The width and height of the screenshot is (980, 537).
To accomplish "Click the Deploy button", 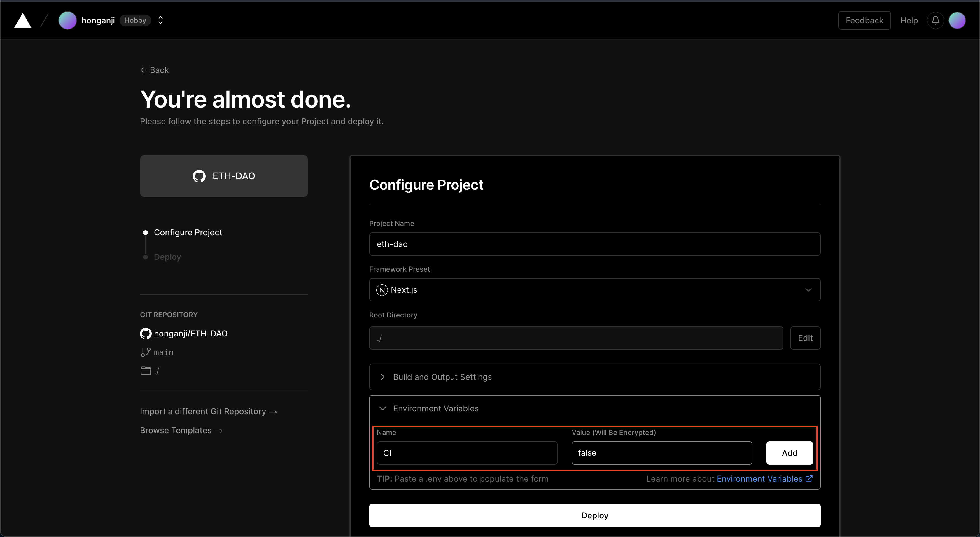I will tap(595, 515).
